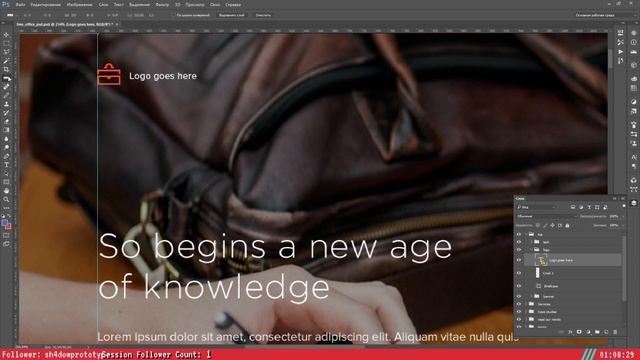Select the Move tool
This screenshot has width=640, height=360.
click(6, 35)
